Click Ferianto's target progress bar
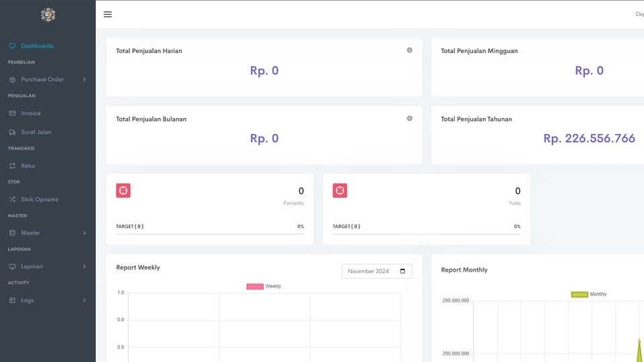This screenshot has height=362, width=644. (209, 234)
